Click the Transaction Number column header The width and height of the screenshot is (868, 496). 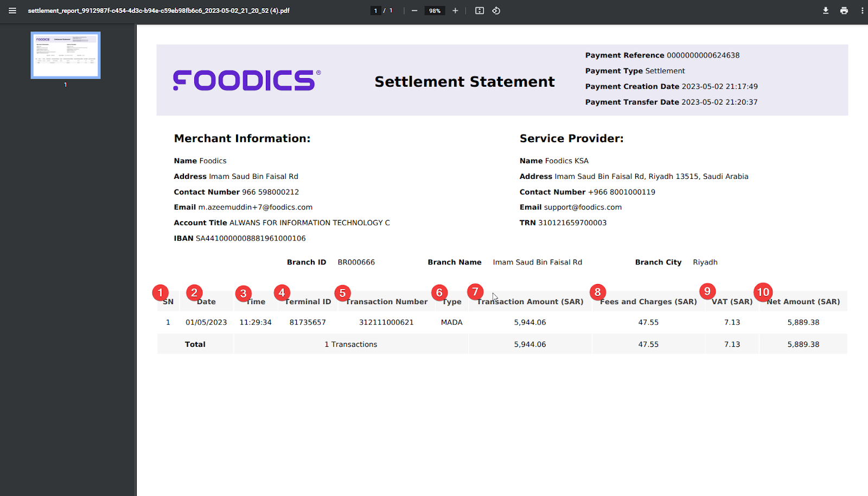(x=387, y=302)
